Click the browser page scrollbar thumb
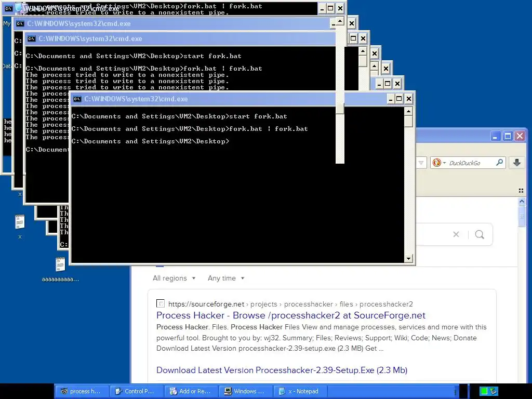Image resolution: width=532 pixels, height=399 pixels. [x=522, y=216]
